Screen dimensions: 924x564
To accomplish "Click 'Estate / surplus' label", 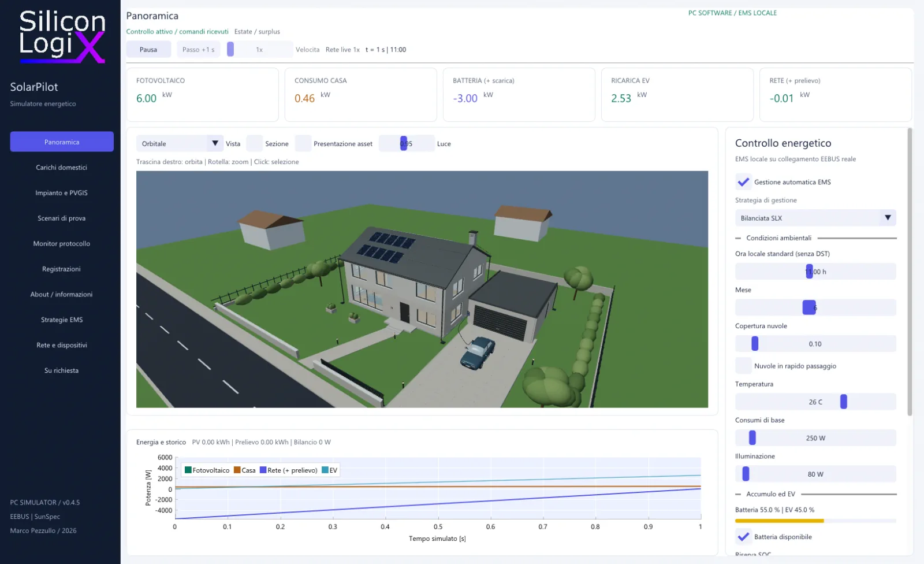I will pos(257,32).
